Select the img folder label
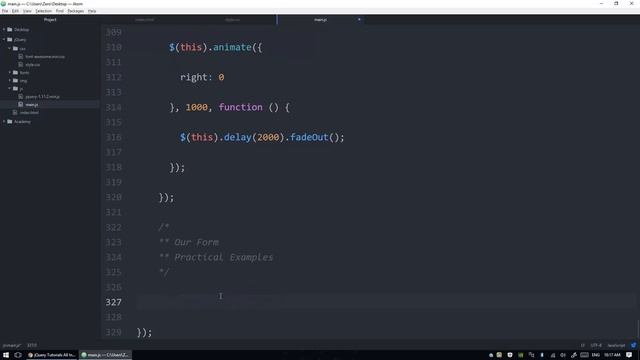The width and height of the screenshot is (640, 360). 23,81
